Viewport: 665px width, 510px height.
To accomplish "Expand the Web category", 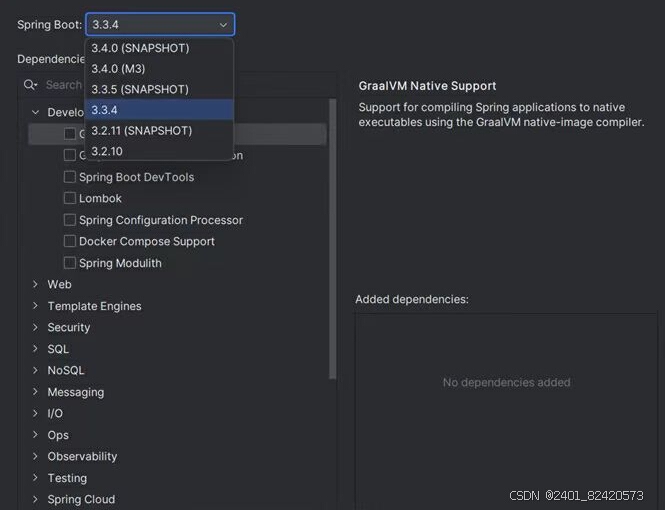I will (36, 284).
